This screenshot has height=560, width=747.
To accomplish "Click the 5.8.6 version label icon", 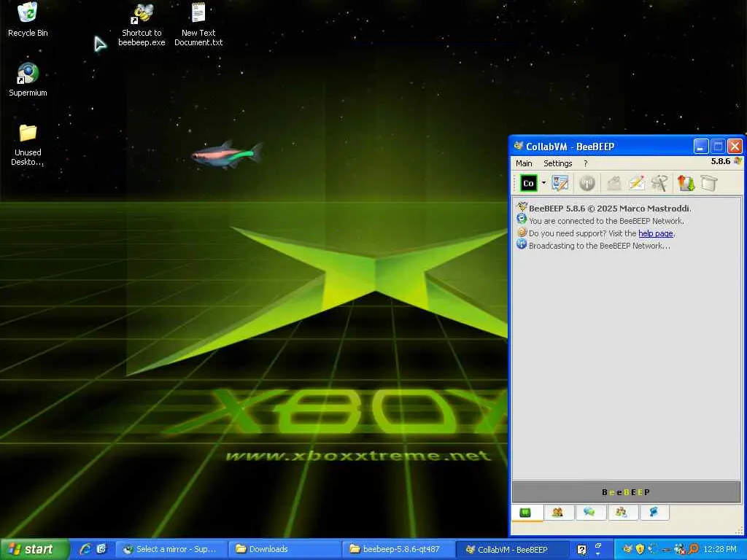I will (738, 161).
